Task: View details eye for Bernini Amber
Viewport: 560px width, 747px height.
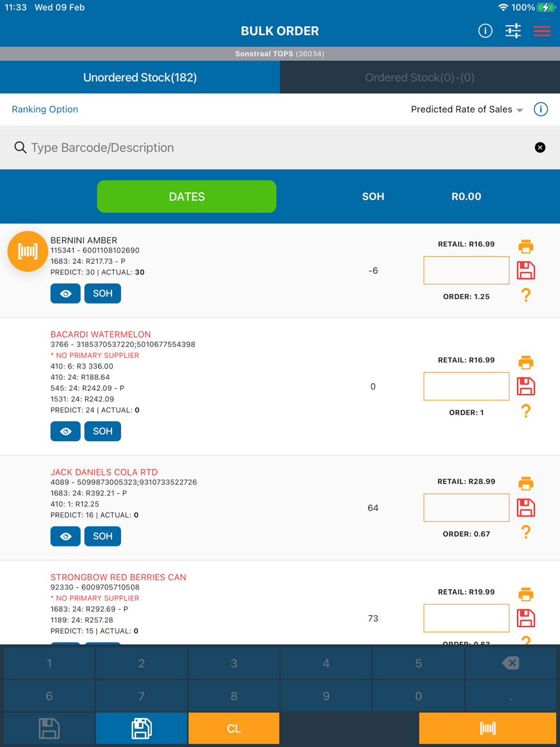Action: click(x=66, y=293)
